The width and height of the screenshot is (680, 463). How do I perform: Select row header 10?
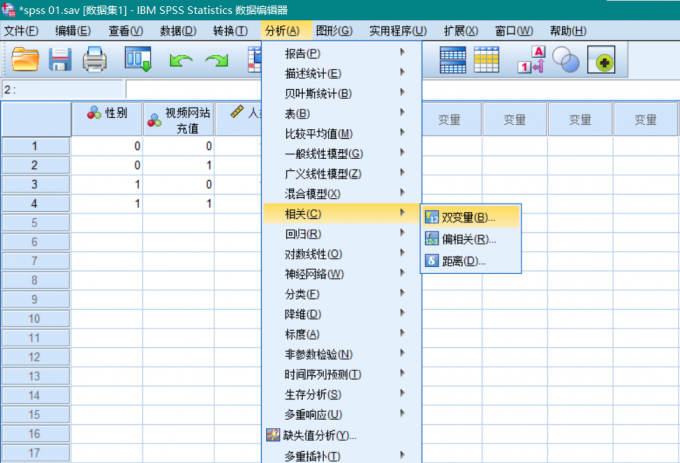[36, 319]
